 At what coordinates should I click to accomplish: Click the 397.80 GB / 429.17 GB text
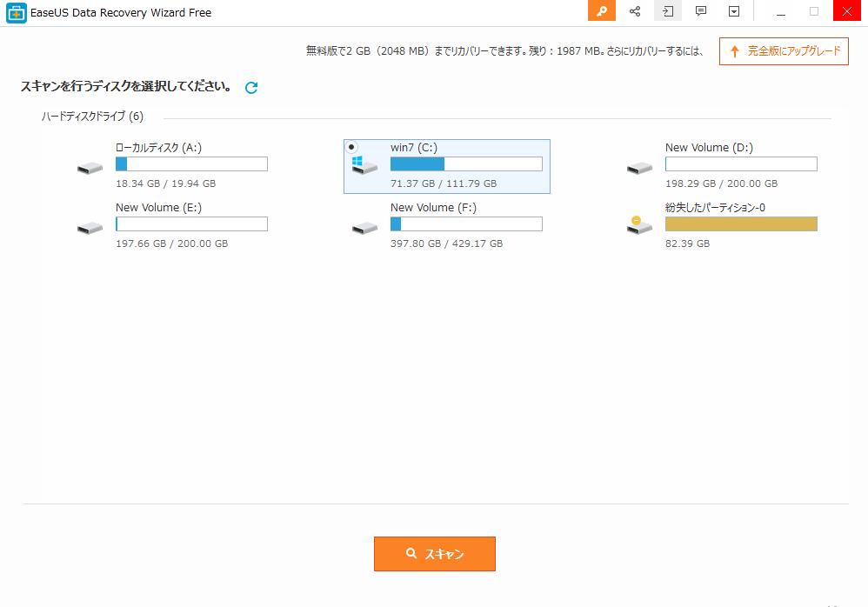(x=447, y=243)
